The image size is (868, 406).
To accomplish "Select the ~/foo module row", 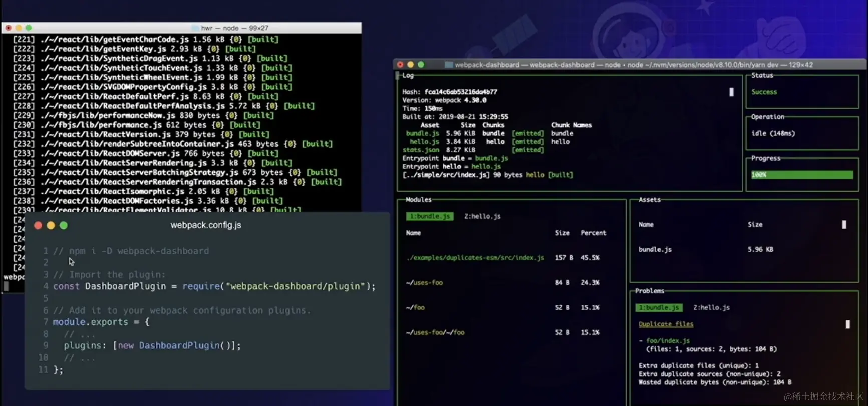I will click(x=503, y=307).
